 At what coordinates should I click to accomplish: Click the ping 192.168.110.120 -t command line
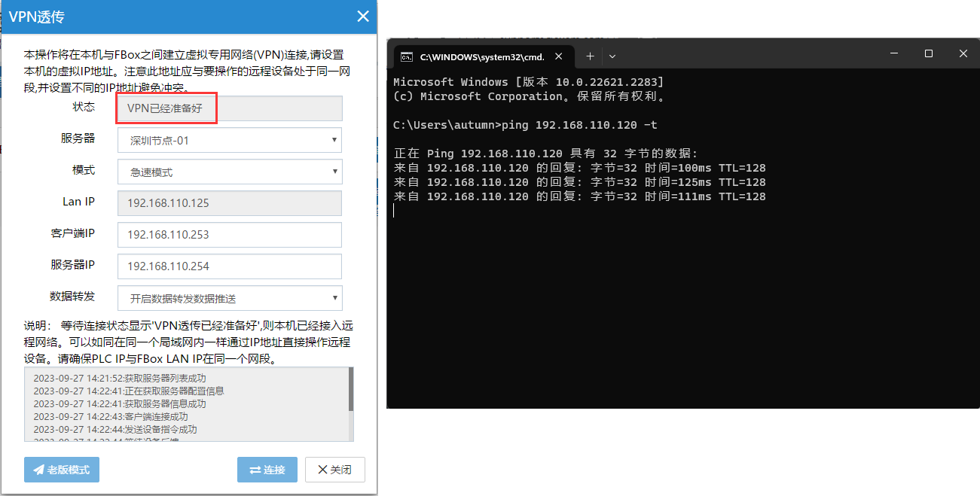point(525,125)
